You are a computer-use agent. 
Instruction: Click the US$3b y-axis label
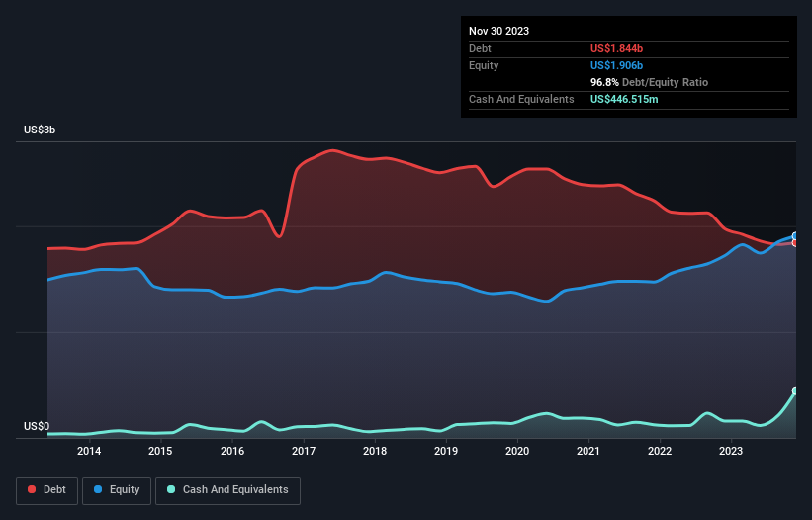tap(41, 131)
